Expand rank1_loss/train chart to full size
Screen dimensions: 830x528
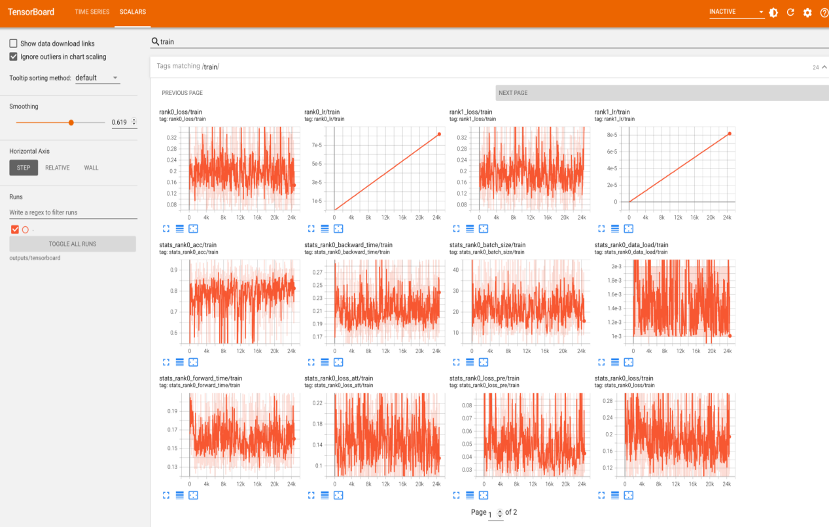(456, 229)
